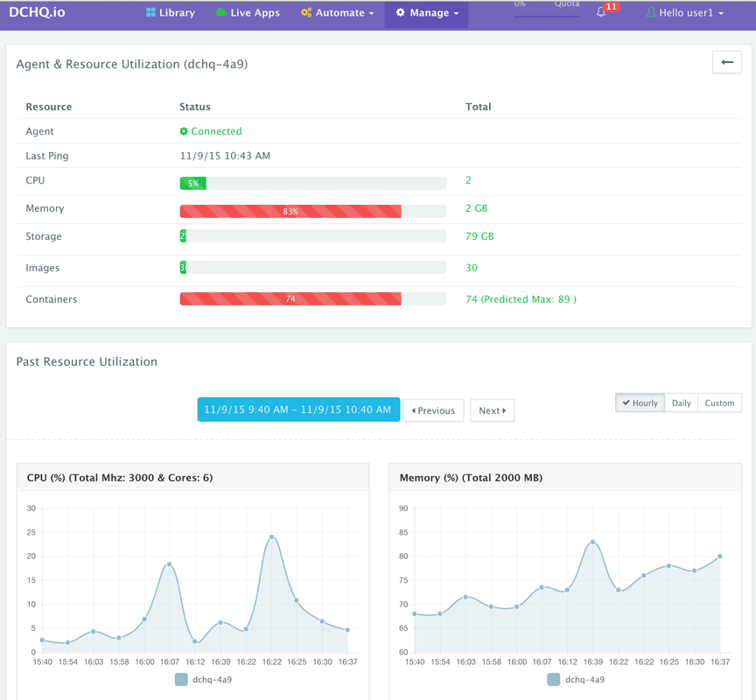Activate the Custom range toggle
Viewport: 756px width, 700px height.
pyautogui.click(x=719, y=402)
